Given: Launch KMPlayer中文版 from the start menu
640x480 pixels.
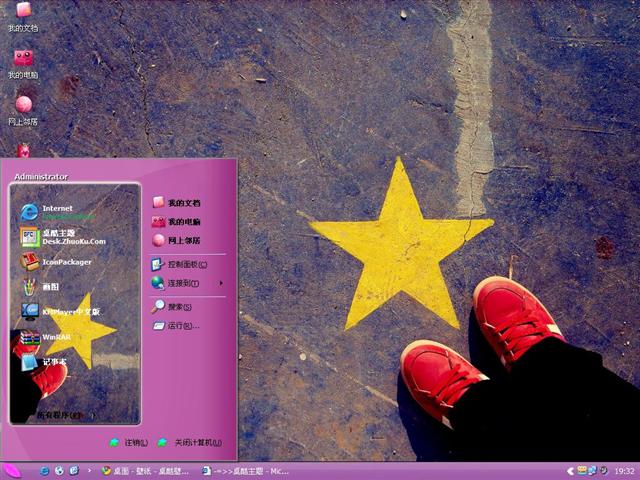Looking at the screenshot, I should click(60, 312).
